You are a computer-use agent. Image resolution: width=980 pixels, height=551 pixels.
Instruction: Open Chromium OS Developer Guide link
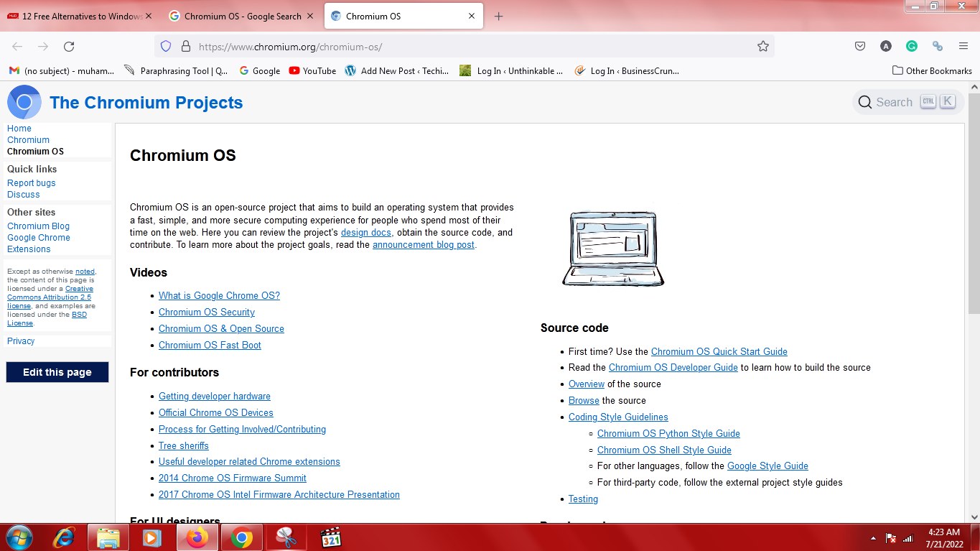point(673,368)
